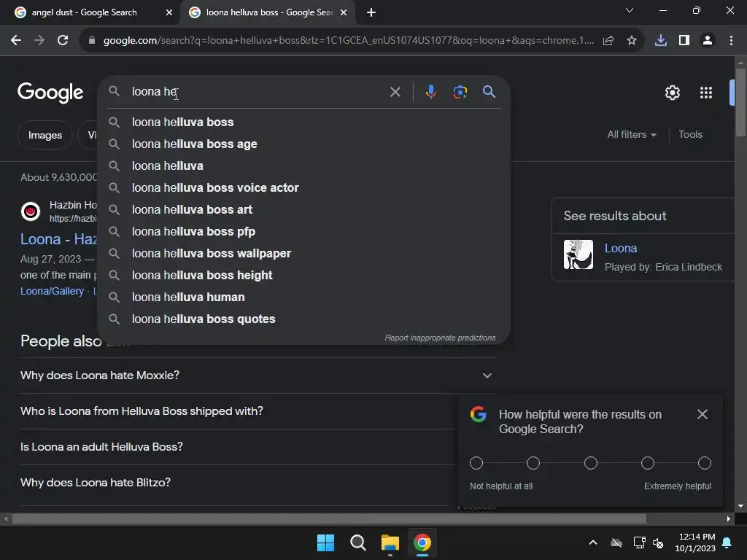
Task: Open Chrome side panel
Action: (x=684, y=41)
